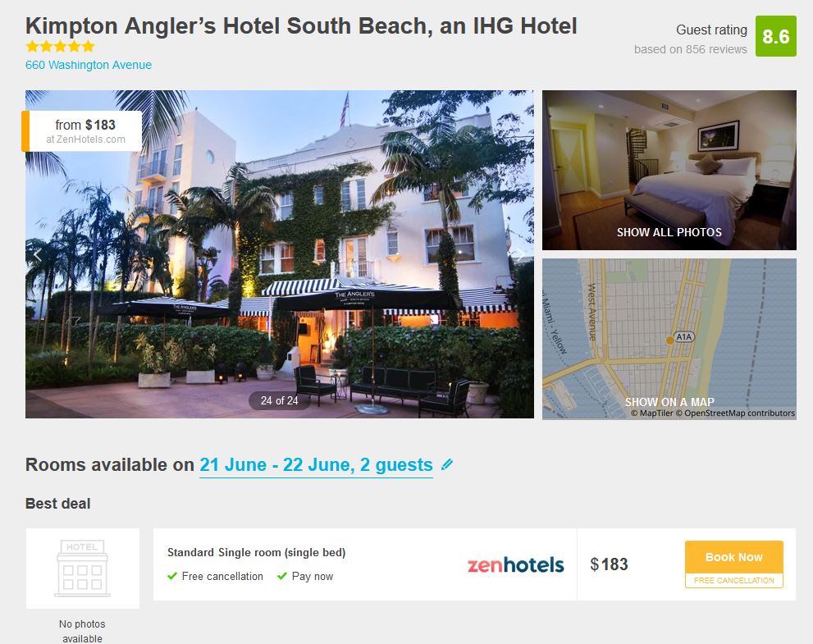Open the 21 June - 22 June dates selector
Screen dimensions: 813x644
tap(317, 464)
